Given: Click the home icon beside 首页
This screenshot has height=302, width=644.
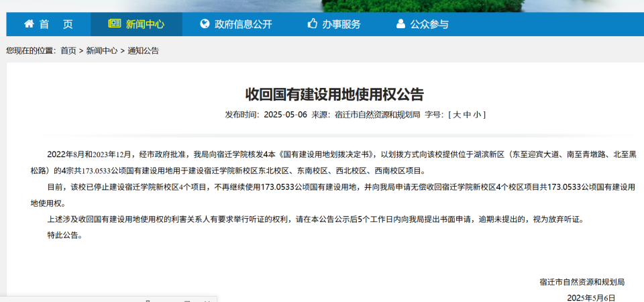Looking at the screenshot, I should click(29, 24).
